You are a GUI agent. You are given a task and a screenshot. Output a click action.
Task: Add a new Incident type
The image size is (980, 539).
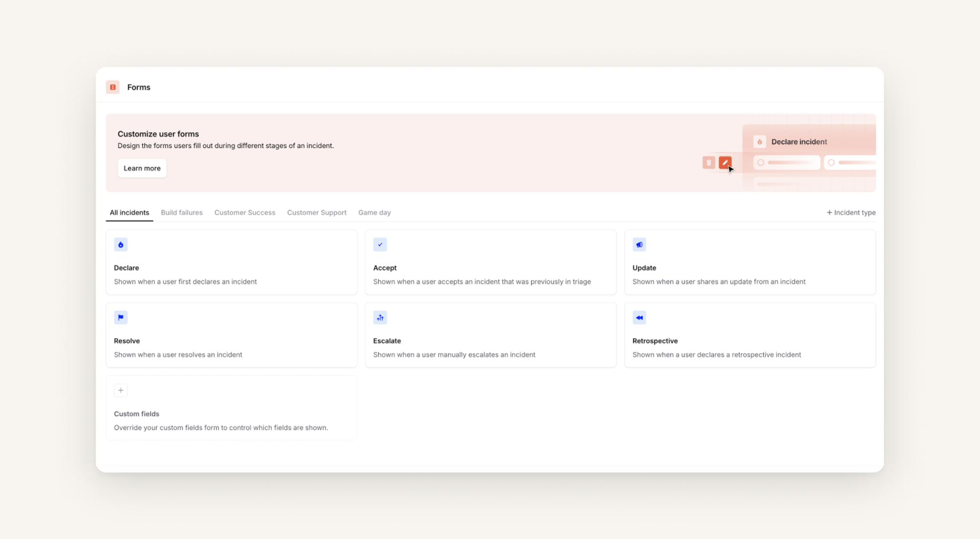point(851,212)
